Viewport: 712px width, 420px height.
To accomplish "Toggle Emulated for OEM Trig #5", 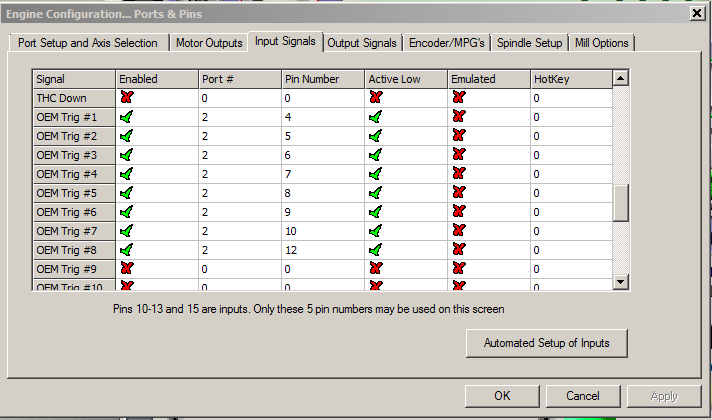I will 459,193.
